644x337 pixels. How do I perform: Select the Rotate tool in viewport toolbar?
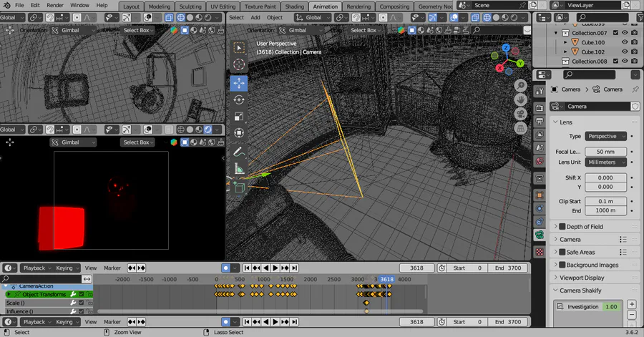point(238,100)
